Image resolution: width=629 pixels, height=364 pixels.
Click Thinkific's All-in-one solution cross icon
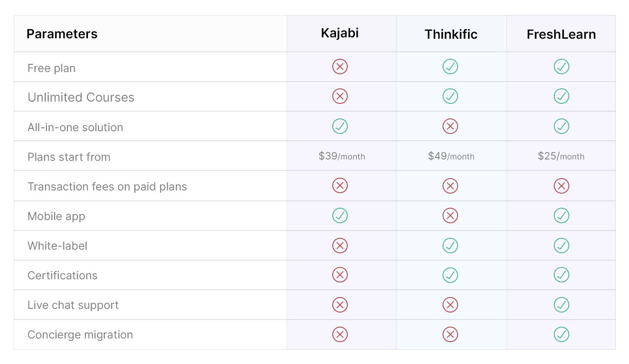450,126
